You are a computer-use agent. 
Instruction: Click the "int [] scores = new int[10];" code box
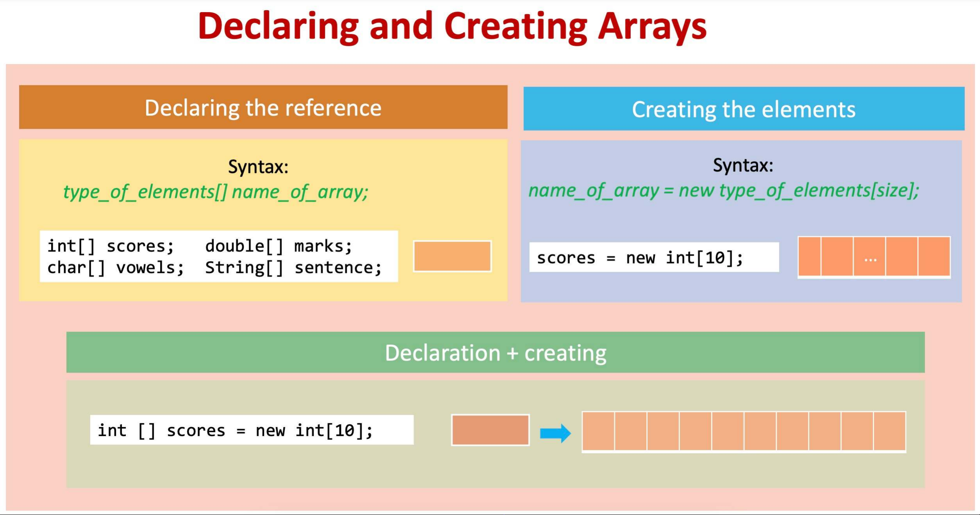(251, 430)
